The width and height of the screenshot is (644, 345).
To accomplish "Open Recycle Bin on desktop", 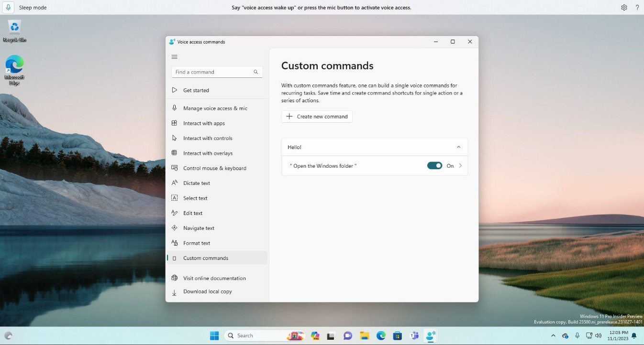I will coord(14,31).
